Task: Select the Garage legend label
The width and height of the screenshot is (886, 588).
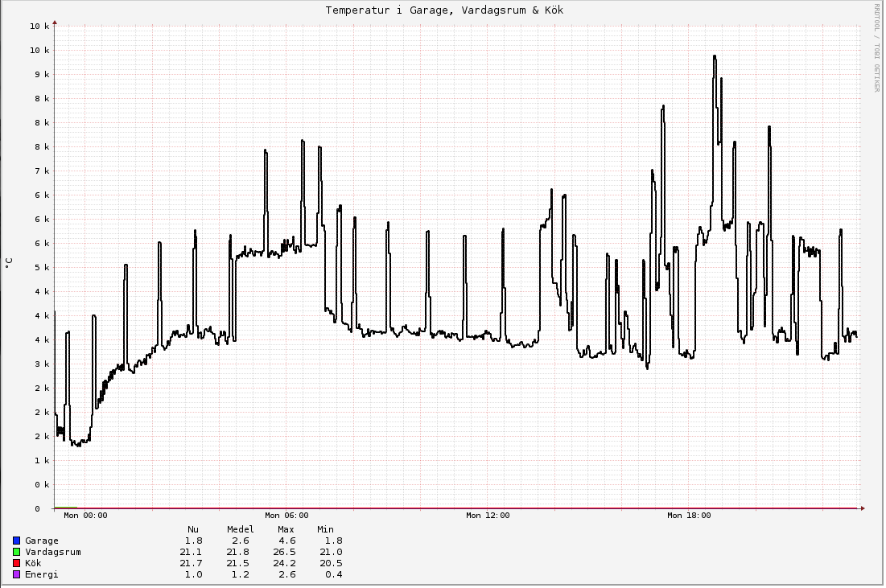Action: (x=42, y=541)
